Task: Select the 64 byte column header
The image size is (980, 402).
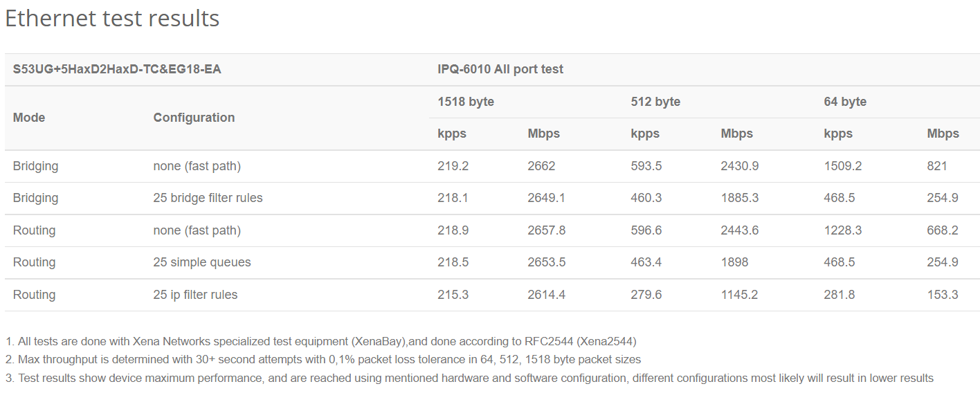Action: point(845,102)
